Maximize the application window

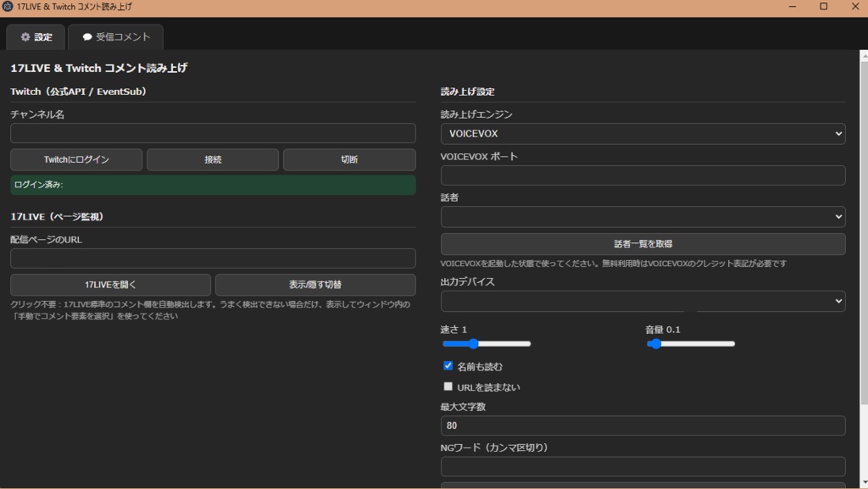click(823, 7)
